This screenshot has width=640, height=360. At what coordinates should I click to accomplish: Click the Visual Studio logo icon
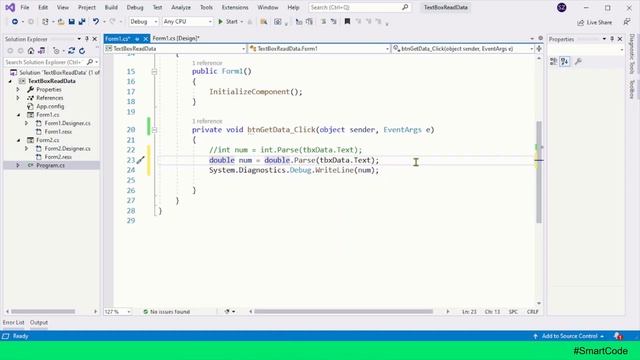point(10,7)
